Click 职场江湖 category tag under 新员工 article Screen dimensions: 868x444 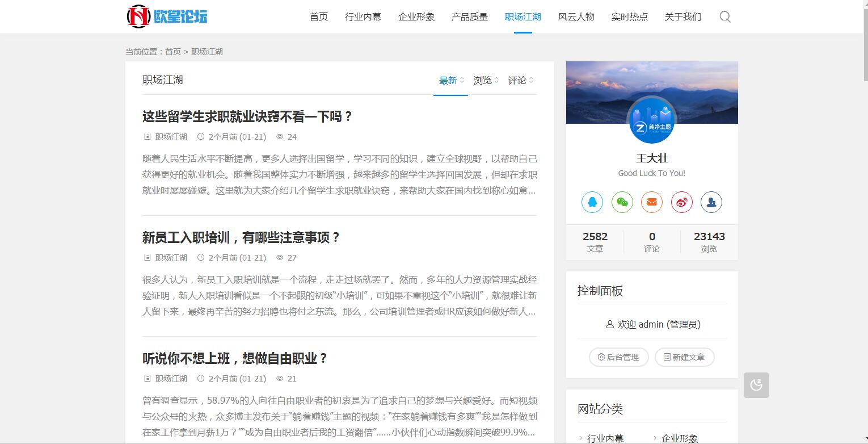click(x=171, y=258)
